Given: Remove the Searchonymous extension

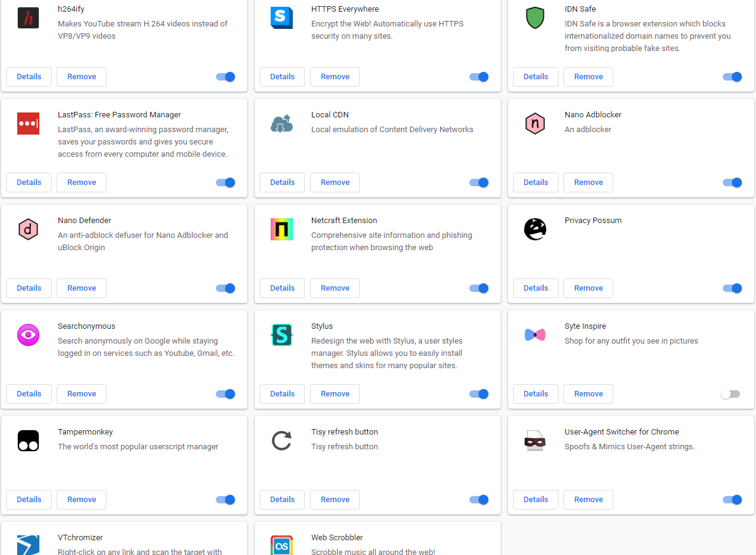Looking at the screenshot, I should pos(82,394).
